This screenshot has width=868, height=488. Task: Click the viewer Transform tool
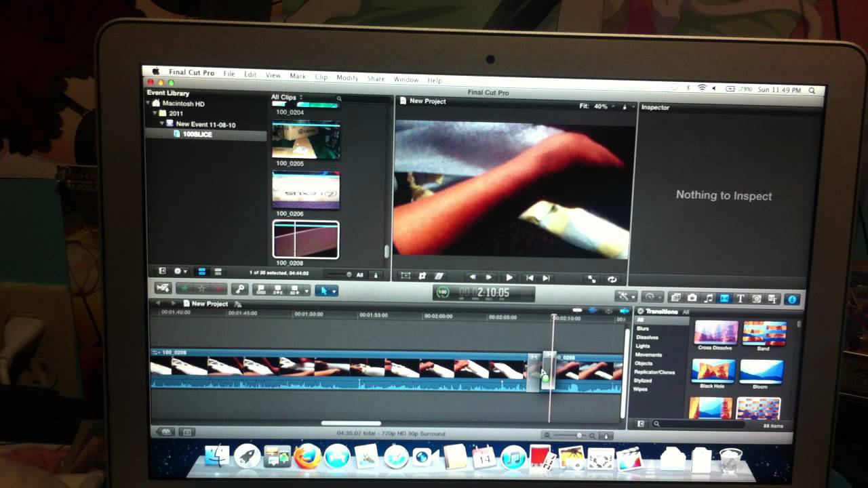[406, 276]
